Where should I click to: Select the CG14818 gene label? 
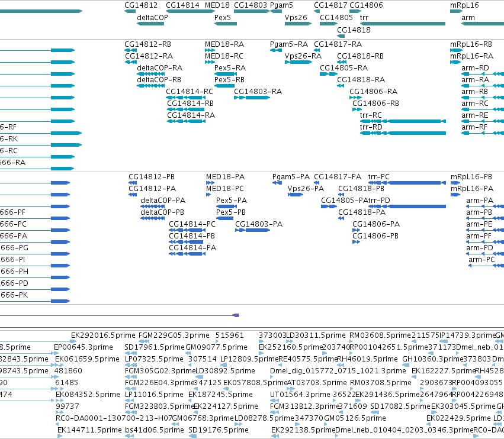click(x=354, y=30)
